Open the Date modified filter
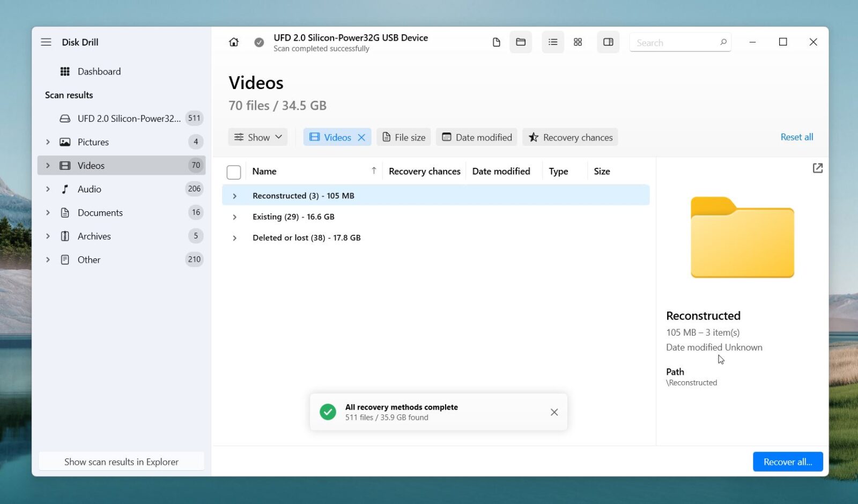Viewport: 858px width, 504px height. click(x=476, y=137)
